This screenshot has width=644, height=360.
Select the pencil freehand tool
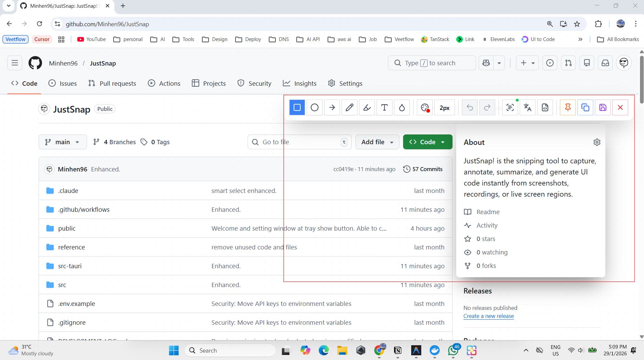click(349, 108)
